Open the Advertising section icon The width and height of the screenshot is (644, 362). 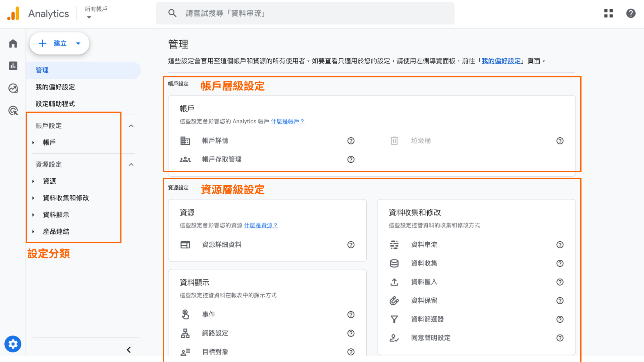[x=13, y=111]
